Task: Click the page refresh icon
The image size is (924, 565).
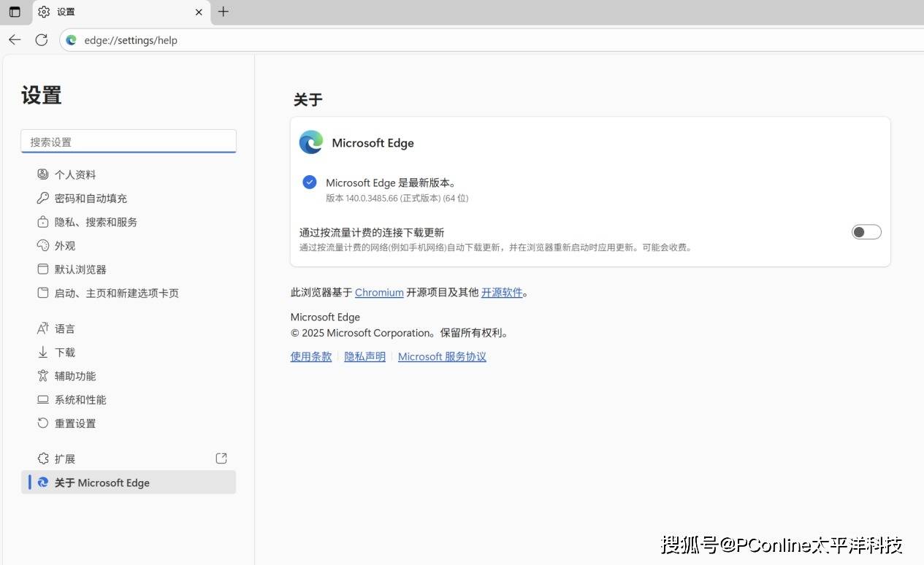Action: 42,40
